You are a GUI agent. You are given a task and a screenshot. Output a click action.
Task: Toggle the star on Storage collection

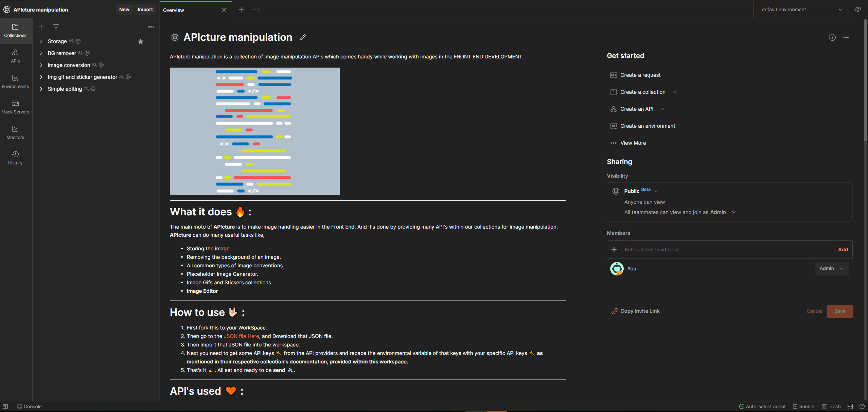141,41
